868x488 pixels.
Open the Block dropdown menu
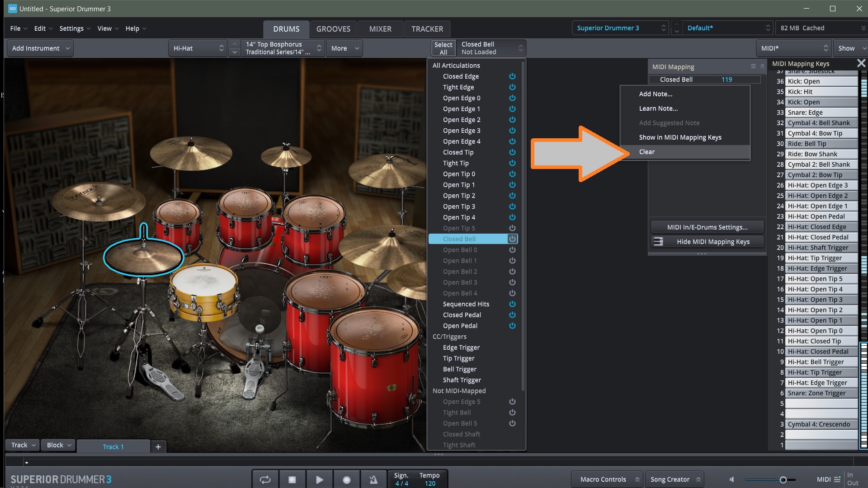pos(59,445)
